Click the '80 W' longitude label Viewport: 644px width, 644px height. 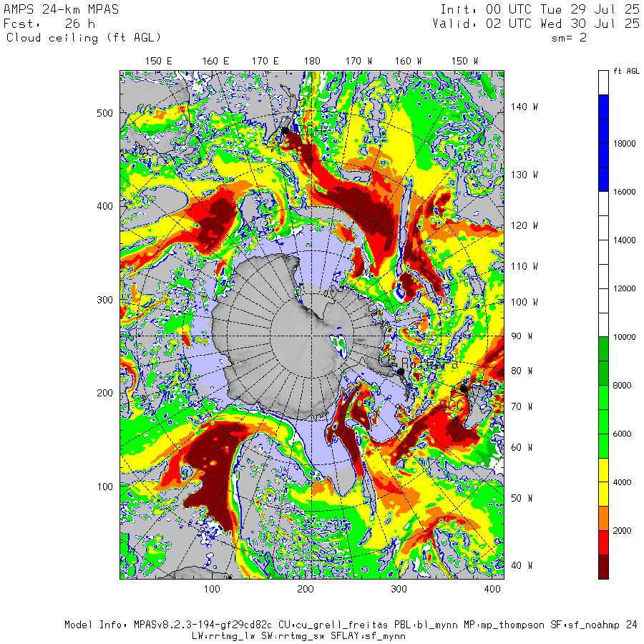pos(522,371)
